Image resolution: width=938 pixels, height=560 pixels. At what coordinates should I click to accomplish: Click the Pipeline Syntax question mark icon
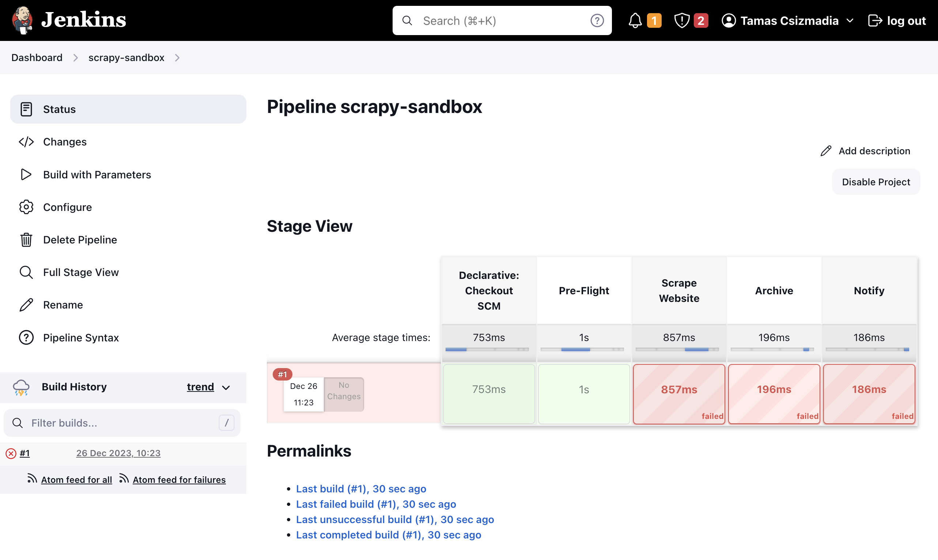click(26, 337)
